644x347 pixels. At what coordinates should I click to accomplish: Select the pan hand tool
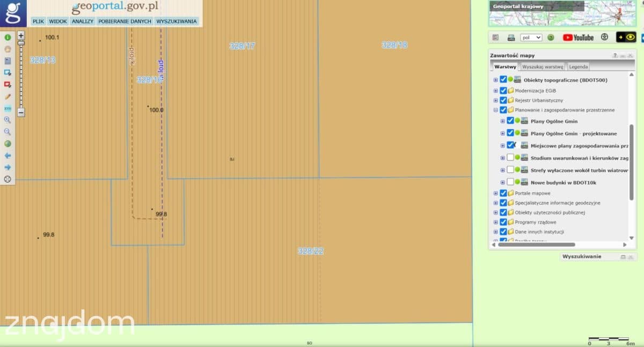coord(8,49)
